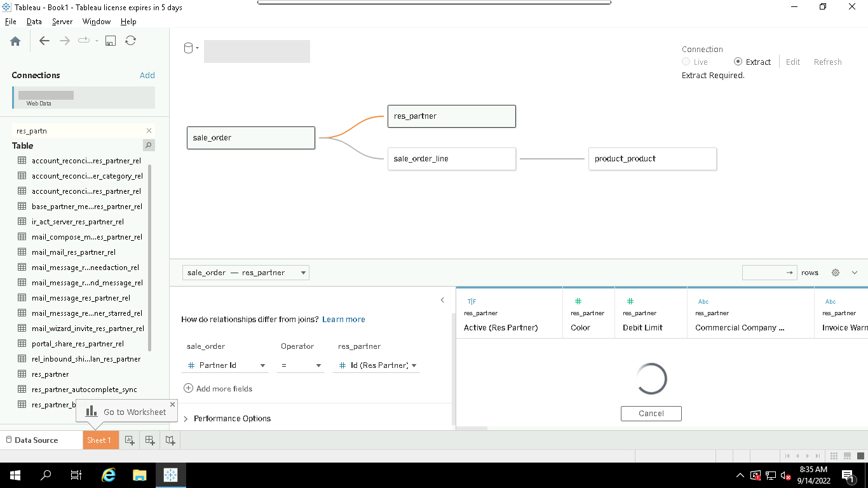Click Go to Worksheet tooltip
This screenshot has height=488, width=868.
(x=126, y=412)
